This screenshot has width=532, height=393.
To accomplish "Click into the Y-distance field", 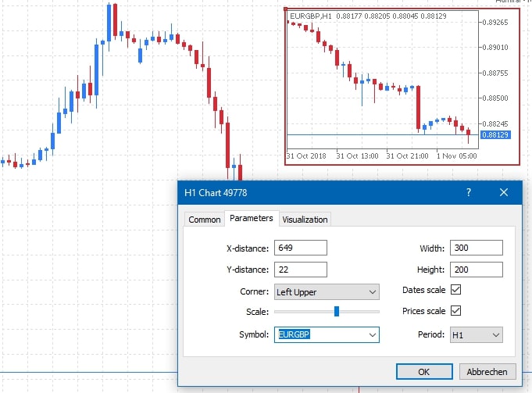I will click(300, 270).
